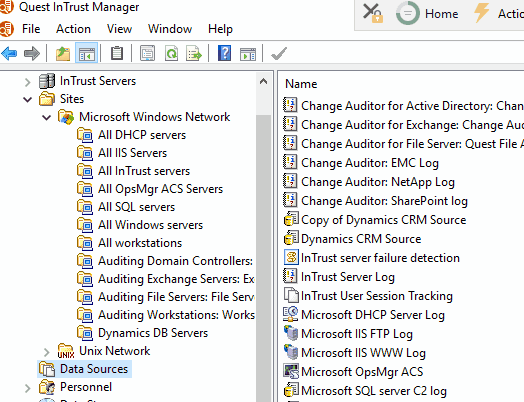Collapse the Sites tree node
This screenshot has height=402, width=524.
click(x=28, y=99)
